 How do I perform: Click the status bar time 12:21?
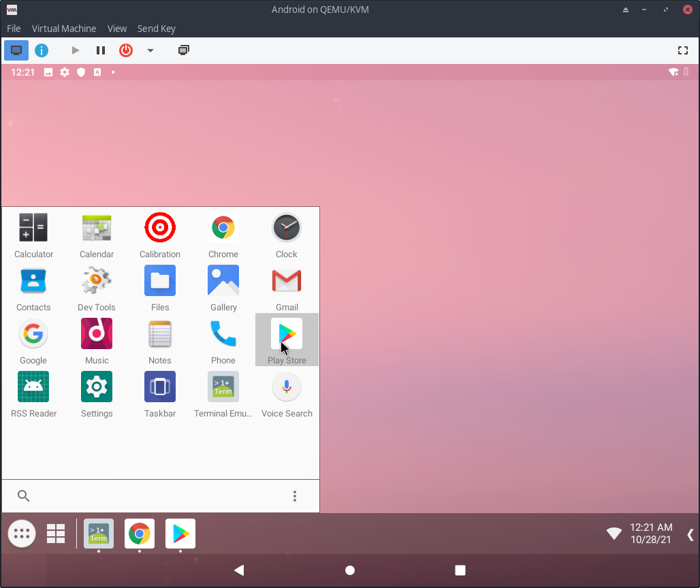[22, 72]
